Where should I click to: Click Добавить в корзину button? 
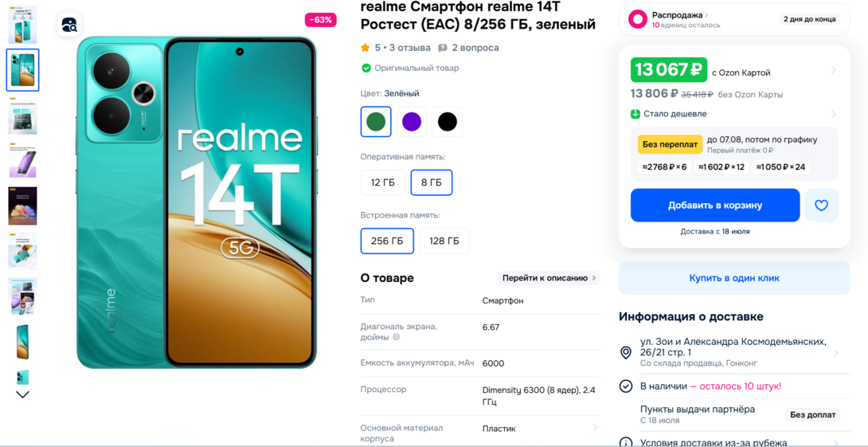(x=715, y=206)
